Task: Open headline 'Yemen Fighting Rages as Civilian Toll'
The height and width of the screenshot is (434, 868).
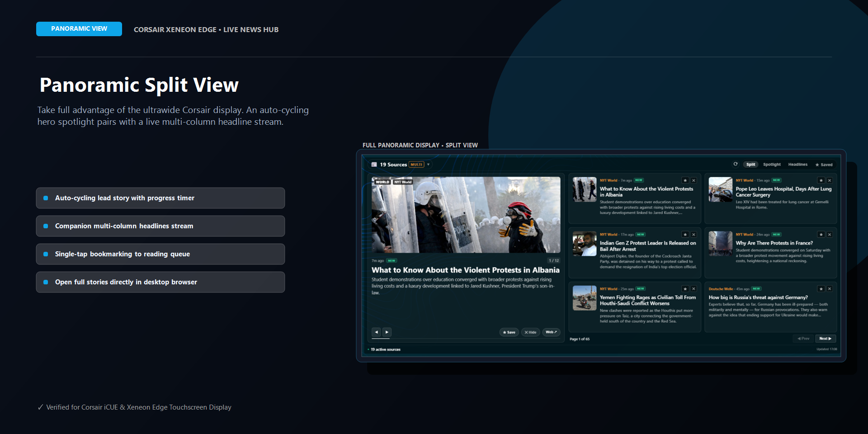Action: coord(648,300)
